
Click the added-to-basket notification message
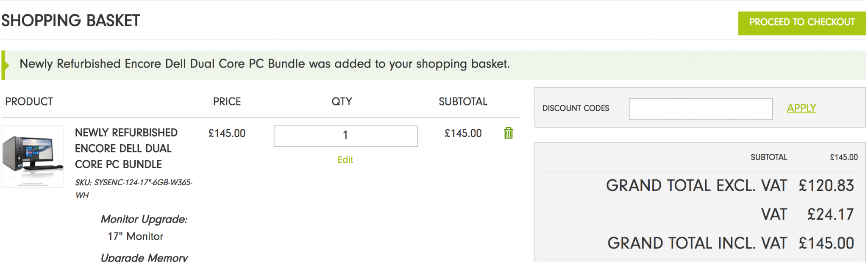pos(264,64)
